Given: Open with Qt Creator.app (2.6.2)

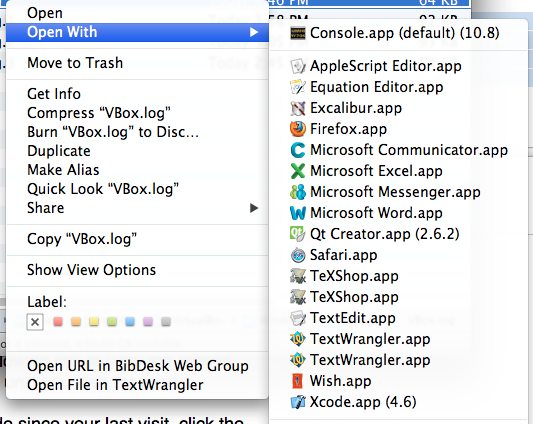Looking at the screenshot, I should 398,234.
